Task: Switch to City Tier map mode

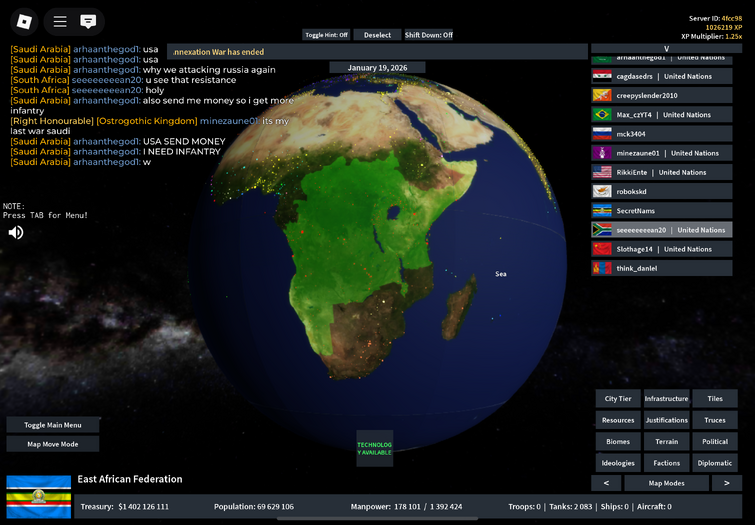Action: pyautogui.click(x=618, y=399)
